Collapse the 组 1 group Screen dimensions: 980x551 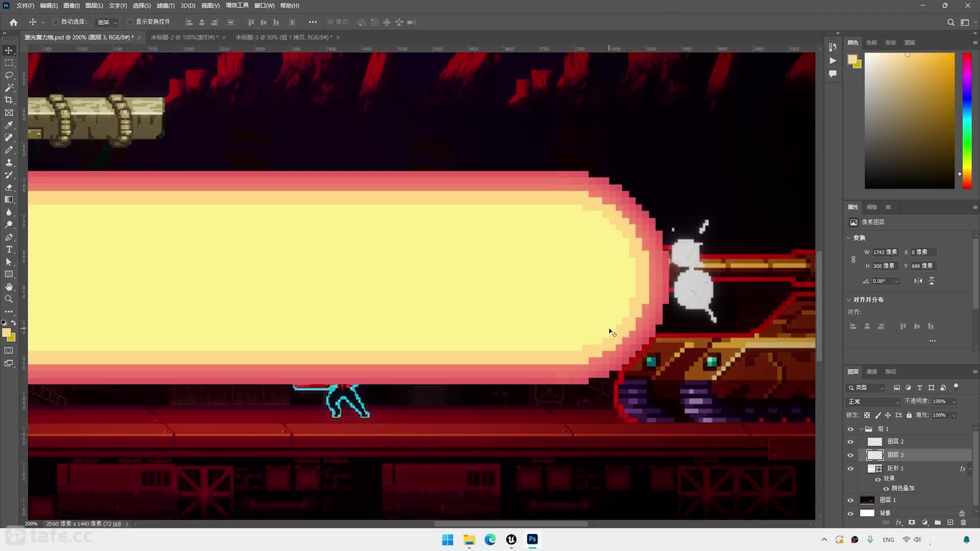pos(862,429)
